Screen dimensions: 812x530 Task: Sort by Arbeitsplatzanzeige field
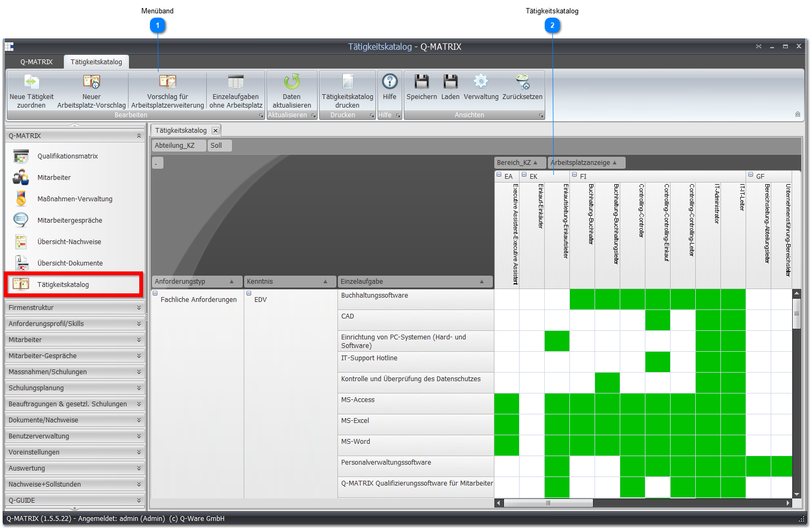click(x=587, y=163)
